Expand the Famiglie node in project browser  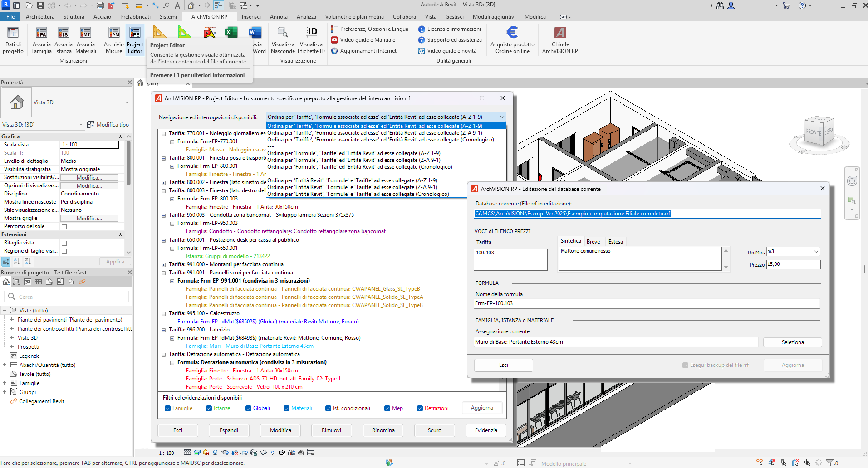[5, 383]
